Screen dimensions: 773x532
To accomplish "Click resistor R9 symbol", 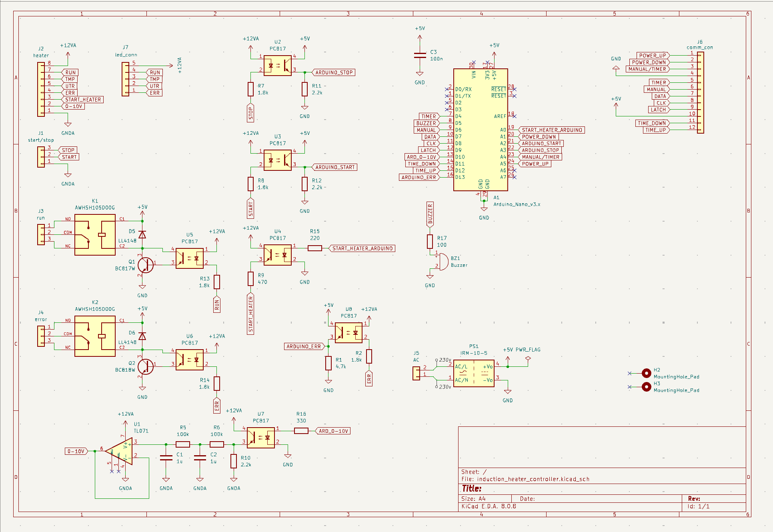I will pos(250,279).
